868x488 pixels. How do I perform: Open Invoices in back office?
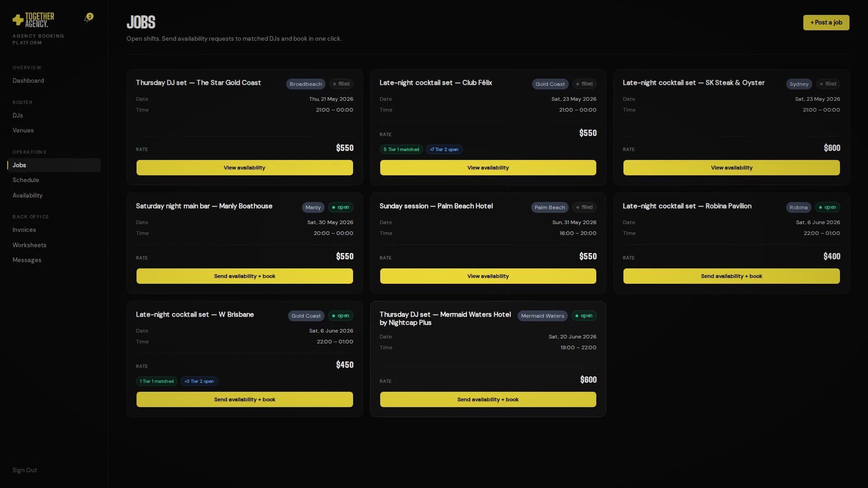point(24,230)
